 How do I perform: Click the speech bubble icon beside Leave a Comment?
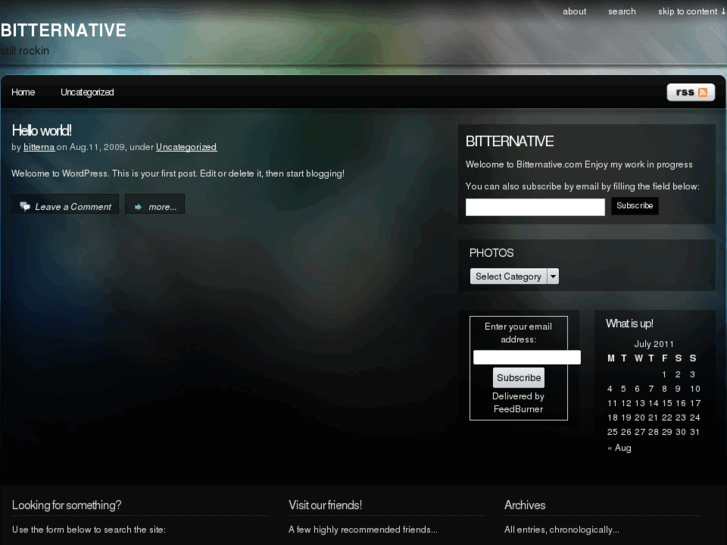pyautogui.click(x=25, y=206)
